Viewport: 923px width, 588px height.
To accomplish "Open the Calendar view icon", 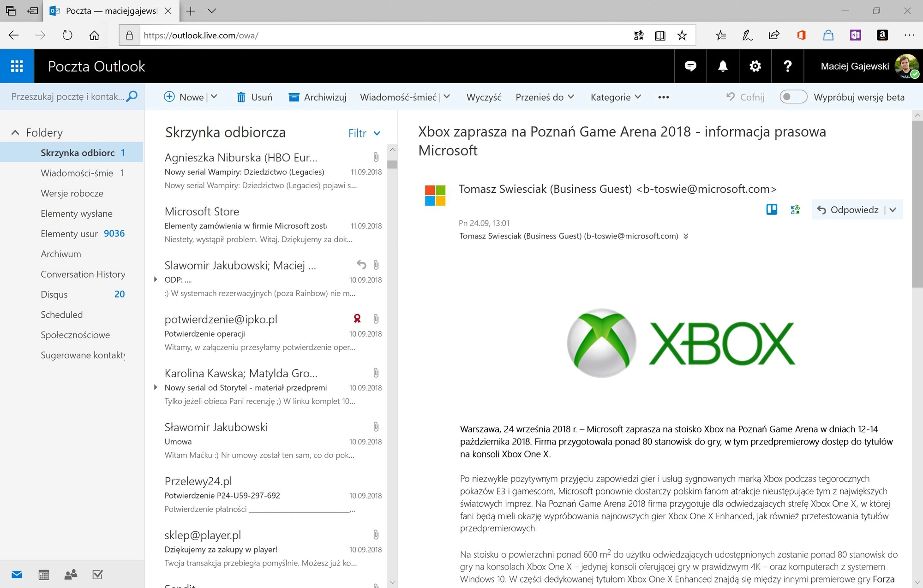I will click(44, 575).
